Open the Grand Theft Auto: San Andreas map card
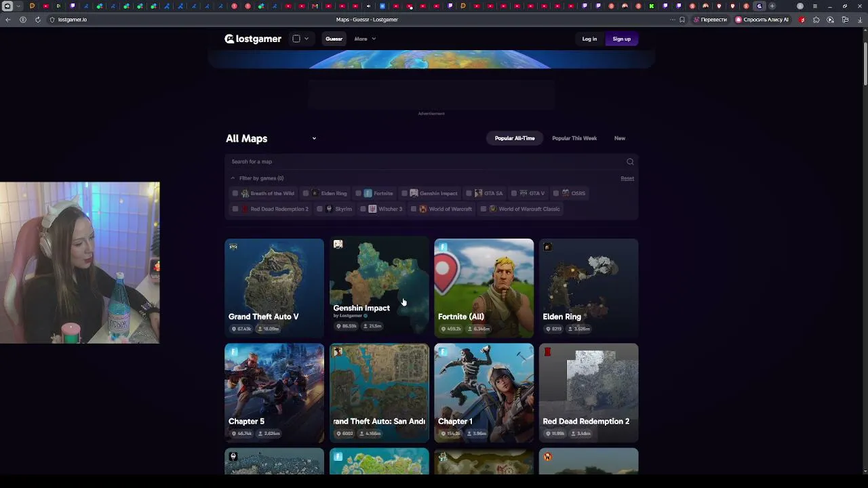 (x=379, y=393)
